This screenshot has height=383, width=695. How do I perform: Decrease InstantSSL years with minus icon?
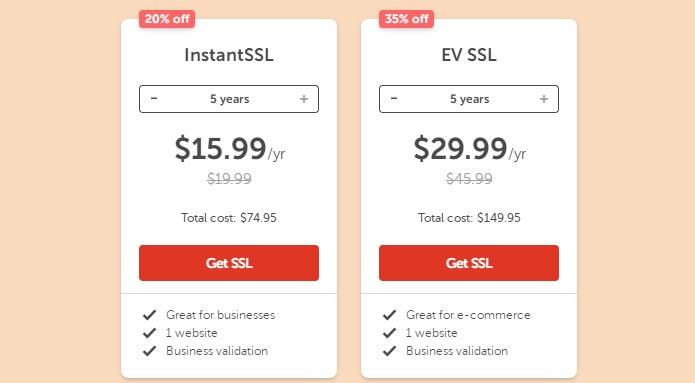point(154,98)
